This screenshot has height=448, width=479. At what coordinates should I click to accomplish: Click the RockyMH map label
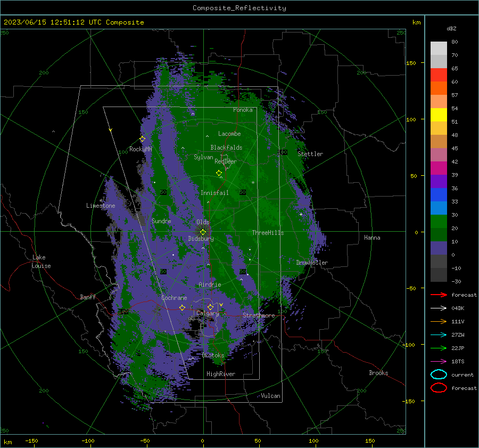coord(141,149)
